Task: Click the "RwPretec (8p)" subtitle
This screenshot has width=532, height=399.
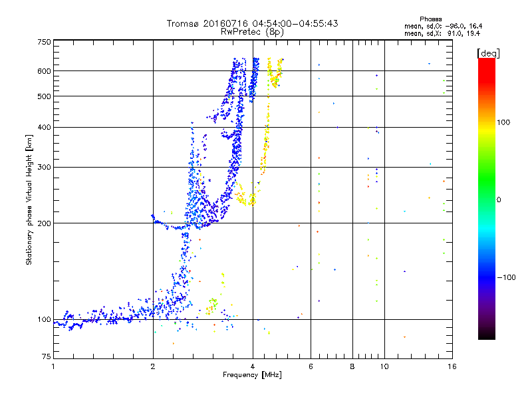Action: click(252, 32)
